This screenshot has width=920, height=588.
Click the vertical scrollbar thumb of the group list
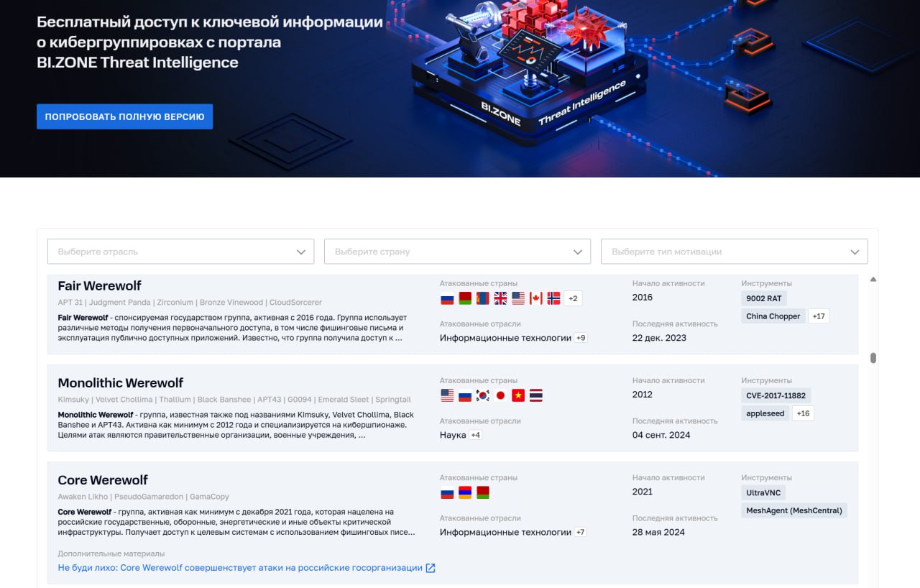pyautogui.click(x=873, y=358)
